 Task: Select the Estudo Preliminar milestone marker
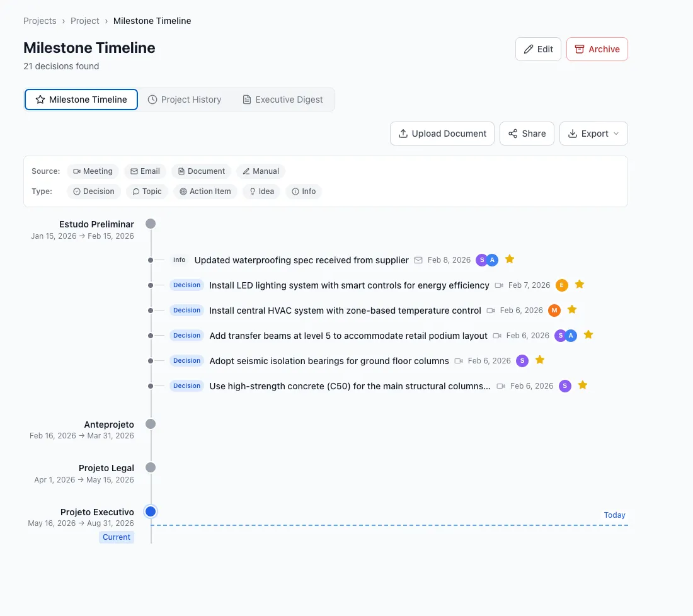click(151, 224)
